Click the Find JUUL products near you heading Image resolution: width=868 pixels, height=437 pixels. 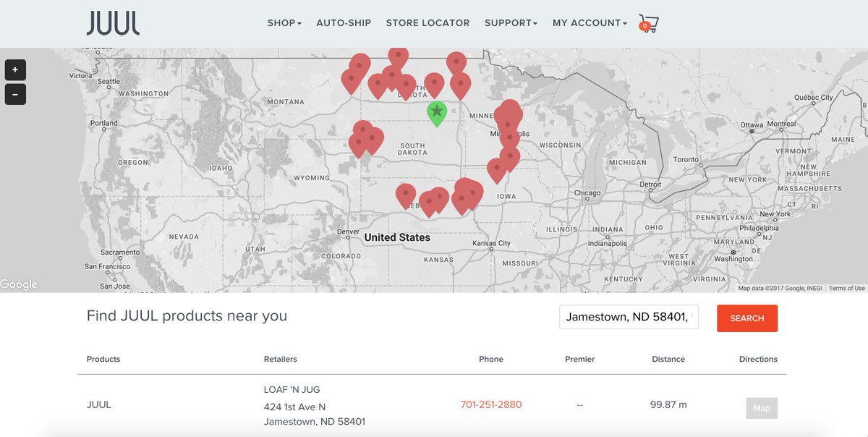(x=187, y=316)
